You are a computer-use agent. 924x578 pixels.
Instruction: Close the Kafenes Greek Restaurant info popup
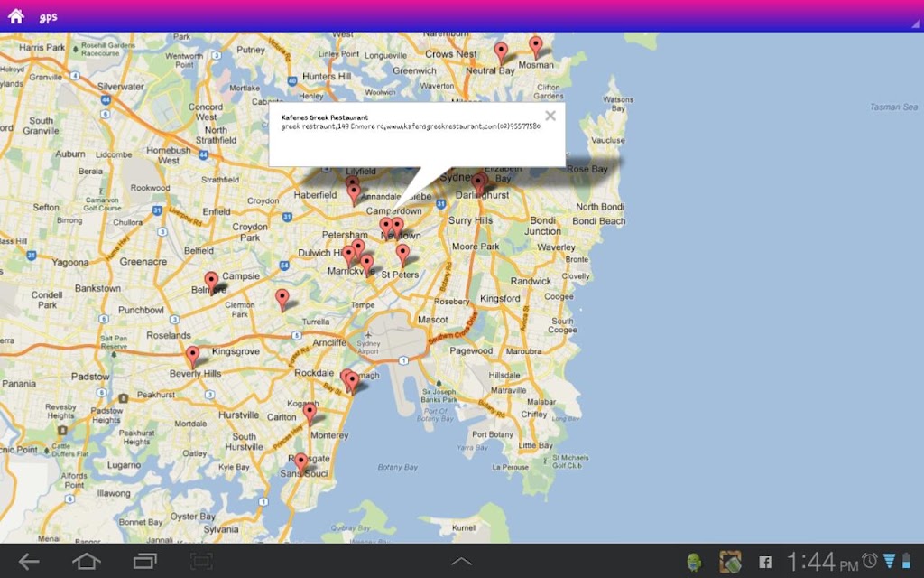coord(550,116)
